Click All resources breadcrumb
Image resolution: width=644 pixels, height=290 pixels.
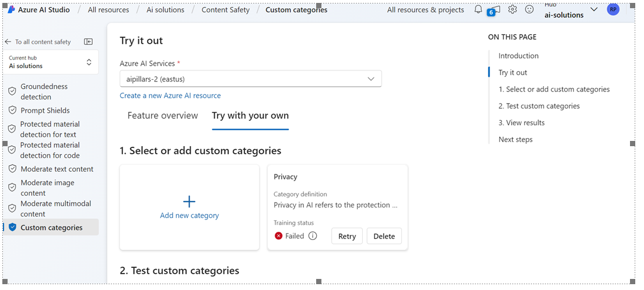(108, 10)
